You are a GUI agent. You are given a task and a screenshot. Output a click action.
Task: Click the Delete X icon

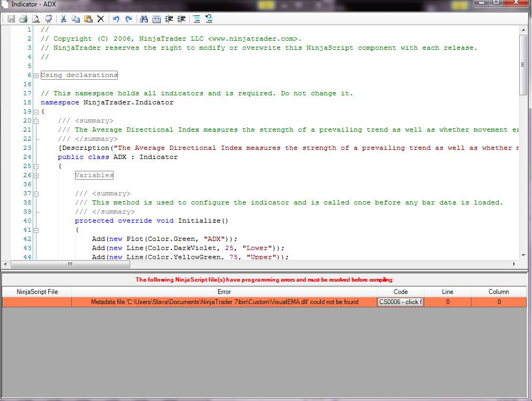point(101,19)
